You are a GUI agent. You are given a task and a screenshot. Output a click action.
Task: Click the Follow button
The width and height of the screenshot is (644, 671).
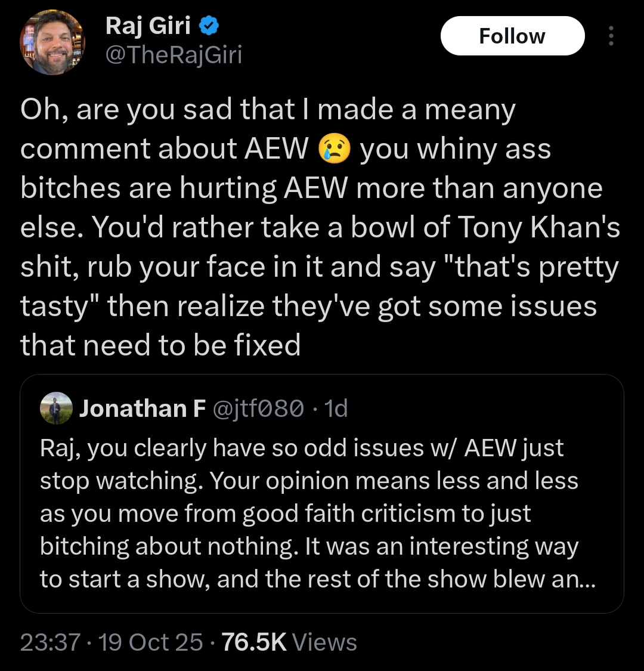point(512,36)
